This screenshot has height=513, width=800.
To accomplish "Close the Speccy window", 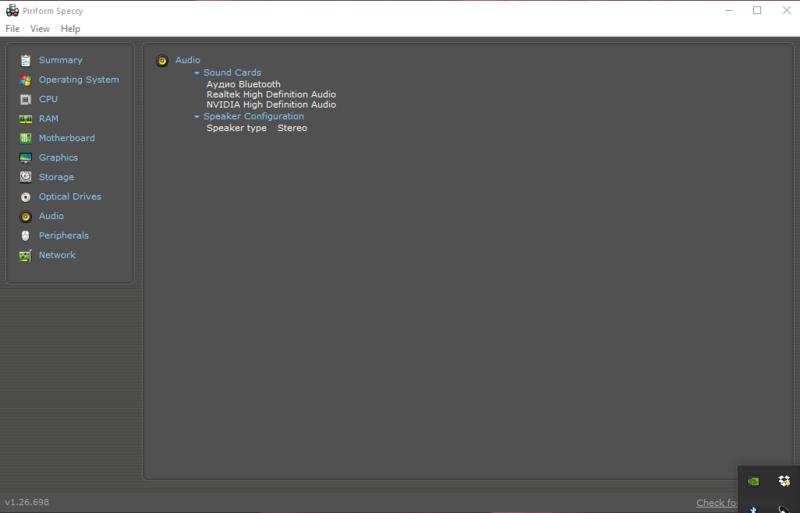I will tap(786, 10).
